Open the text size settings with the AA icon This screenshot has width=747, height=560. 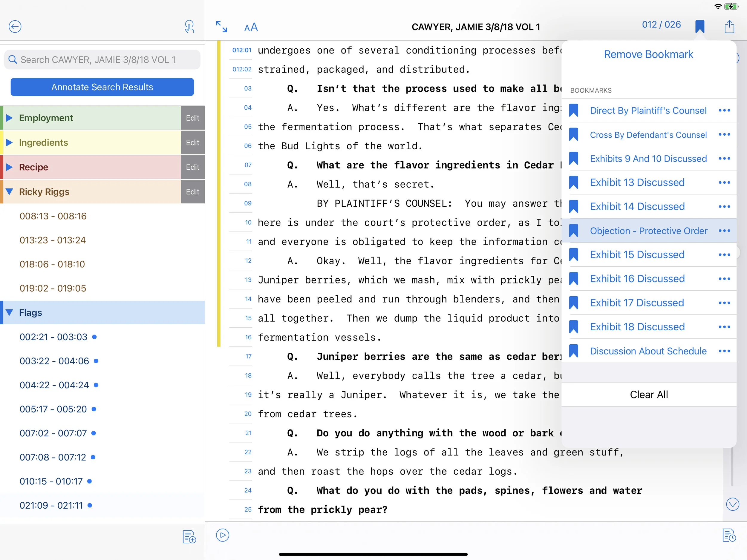coord(251,27)
